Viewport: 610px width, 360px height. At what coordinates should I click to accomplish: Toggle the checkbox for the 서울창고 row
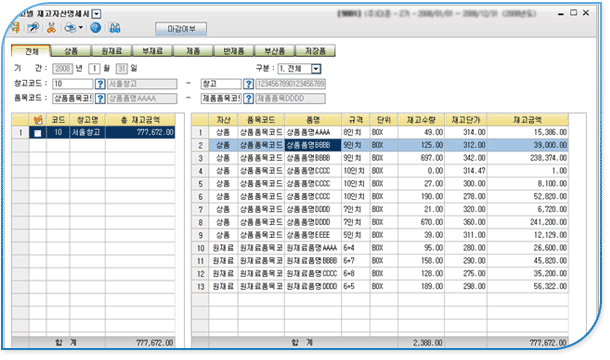pyautogui.click(x=37, y=133)
